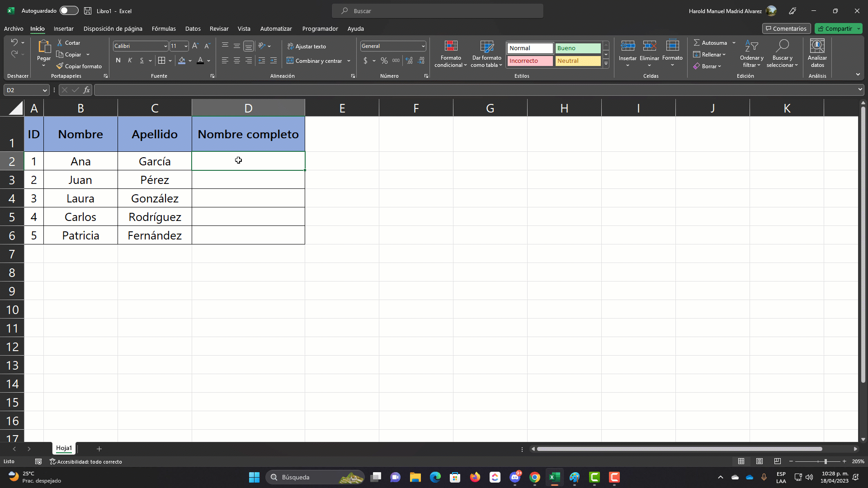The image size is (868, 488).
Task: Open the Comentarios panel
Action: click(786, 28)
